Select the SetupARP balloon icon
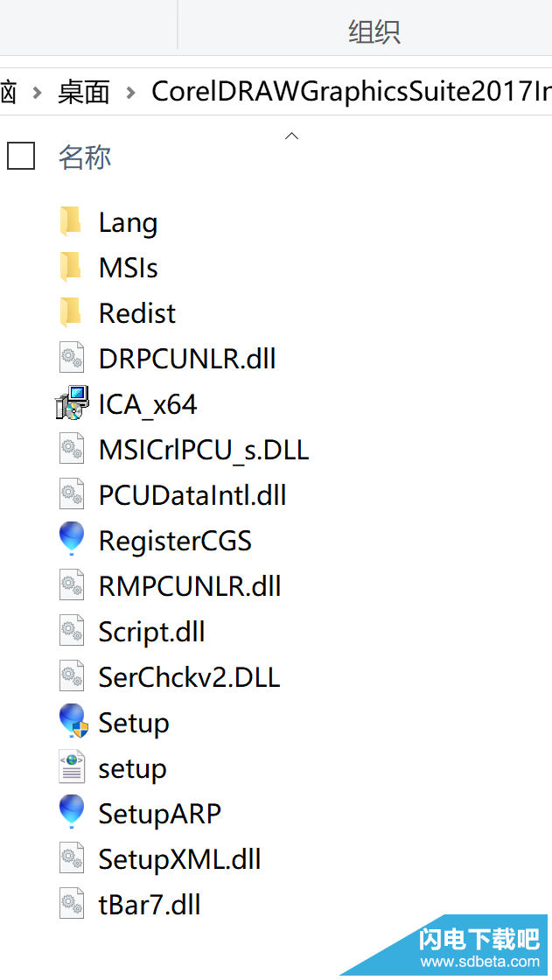Screen dimensions: 552x980 pos(72,813)
